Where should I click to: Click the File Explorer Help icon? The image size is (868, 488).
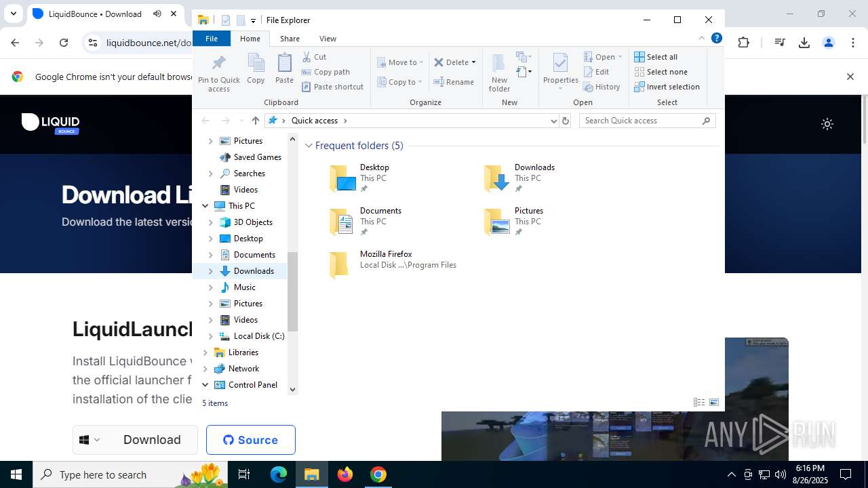[716, 39]
